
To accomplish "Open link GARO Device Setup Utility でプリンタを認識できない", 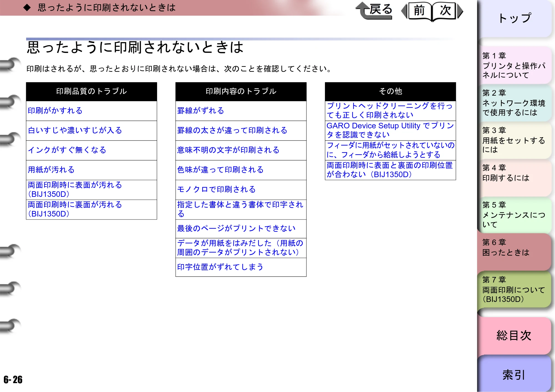I will (x=390, y=130).
